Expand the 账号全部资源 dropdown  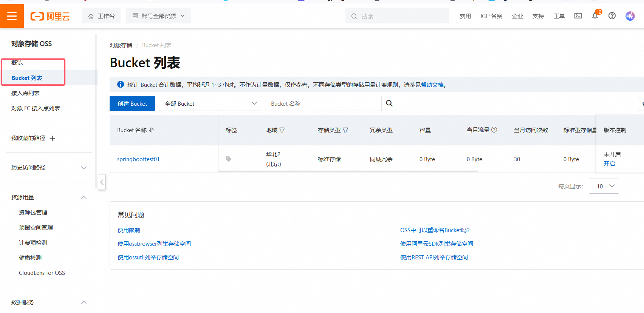[159, 16]
